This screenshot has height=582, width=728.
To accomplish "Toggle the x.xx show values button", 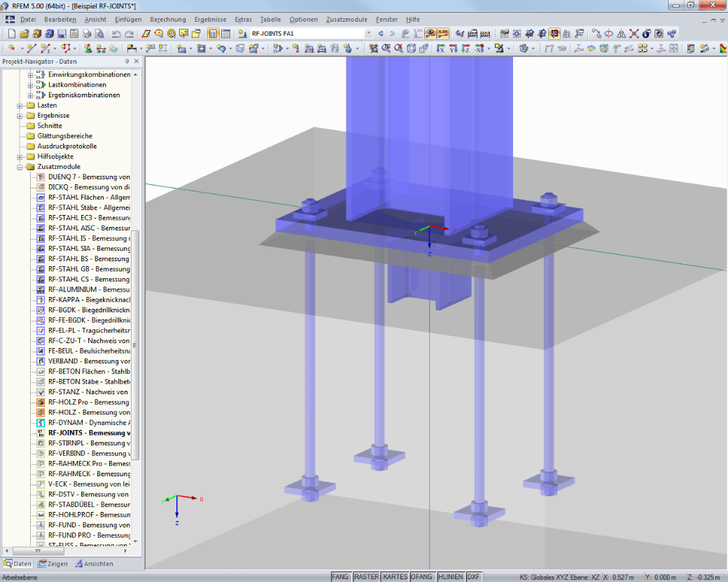I will click(443, 34).
